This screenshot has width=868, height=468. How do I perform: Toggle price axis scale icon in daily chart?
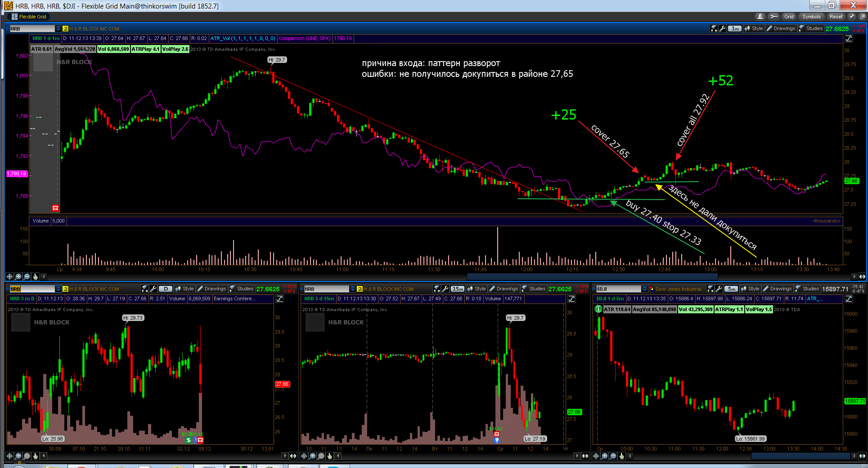pyautogui.click(x=279, y=299)
